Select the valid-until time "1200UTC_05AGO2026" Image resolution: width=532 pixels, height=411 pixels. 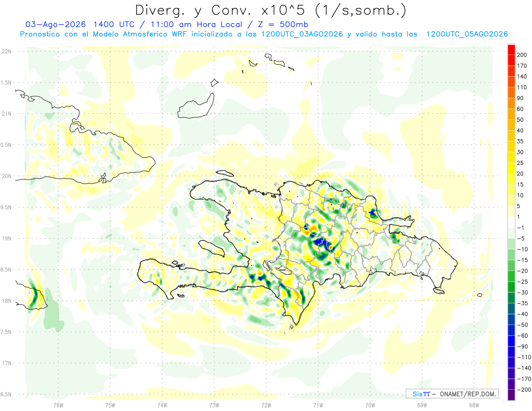coord(467,34)
